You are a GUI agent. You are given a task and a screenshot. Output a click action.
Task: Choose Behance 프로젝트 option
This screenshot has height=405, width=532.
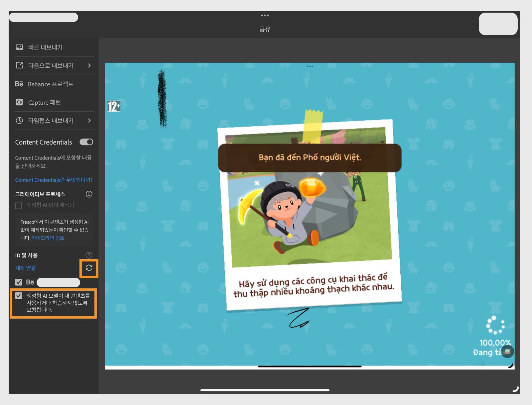[55, 84]
